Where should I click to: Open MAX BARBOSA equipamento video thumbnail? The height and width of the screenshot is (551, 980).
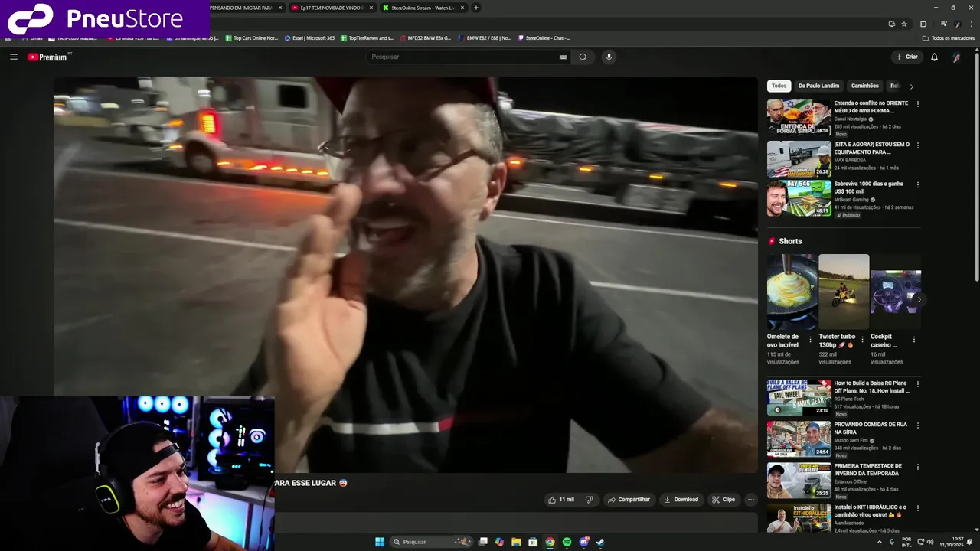tap(799, 158)
